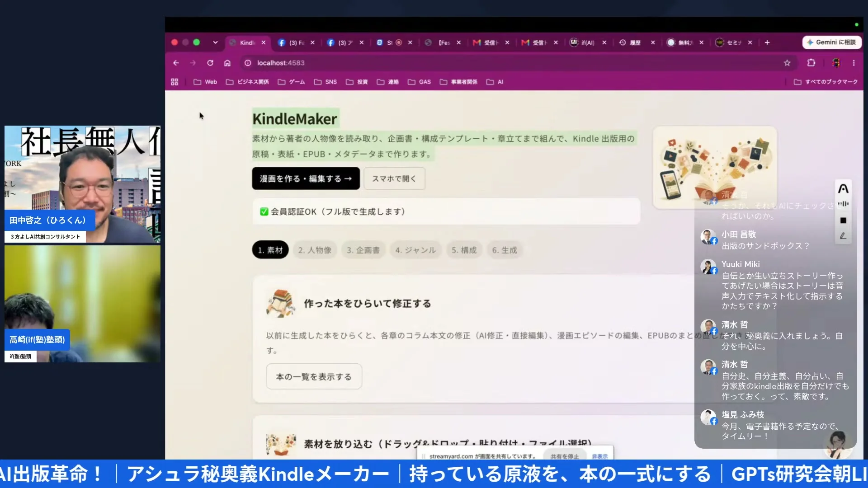The height and width of the screenshot is (488, 868).
Task: Click the icon beside 素材を放り込む heading
Action: point(281,444)
